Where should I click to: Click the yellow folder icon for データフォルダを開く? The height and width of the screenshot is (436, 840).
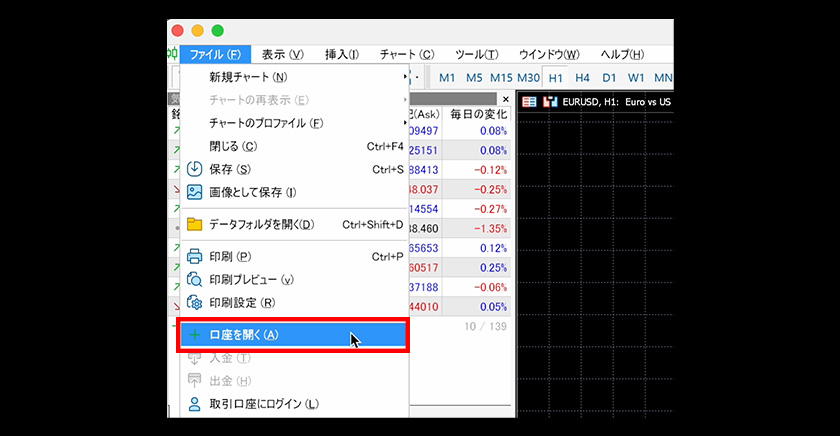[195, 224]
